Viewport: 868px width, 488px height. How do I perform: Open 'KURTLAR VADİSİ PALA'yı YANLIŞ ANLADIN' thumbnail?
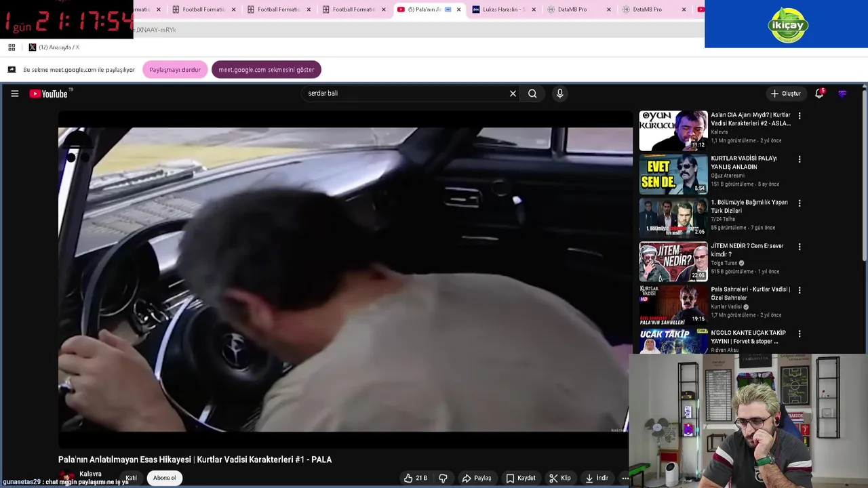tap(673, 174)
